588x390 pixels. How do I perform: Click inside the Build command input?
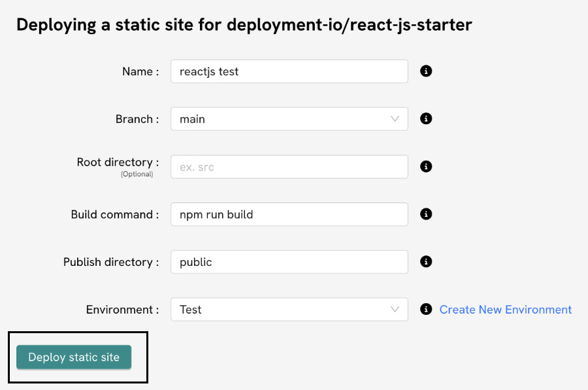(x=289, y=214)
